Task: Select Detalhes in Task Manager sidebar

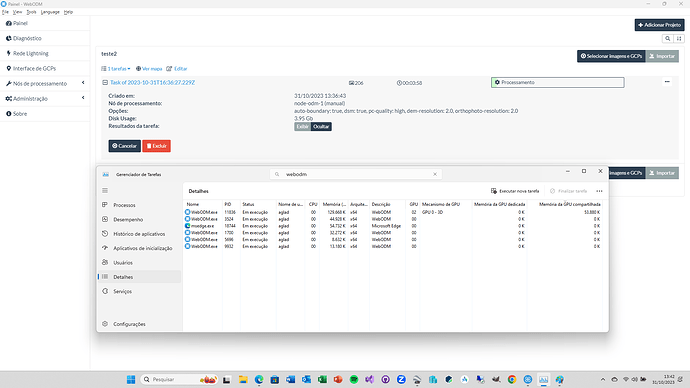Action: pos(139,277)
